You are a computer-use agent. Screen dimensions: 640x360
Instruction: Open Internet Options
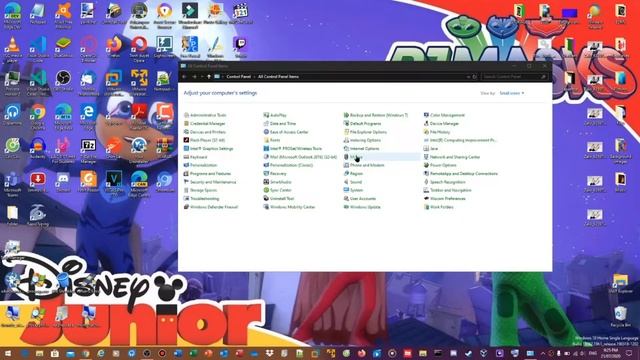click(x=362, y=149)
